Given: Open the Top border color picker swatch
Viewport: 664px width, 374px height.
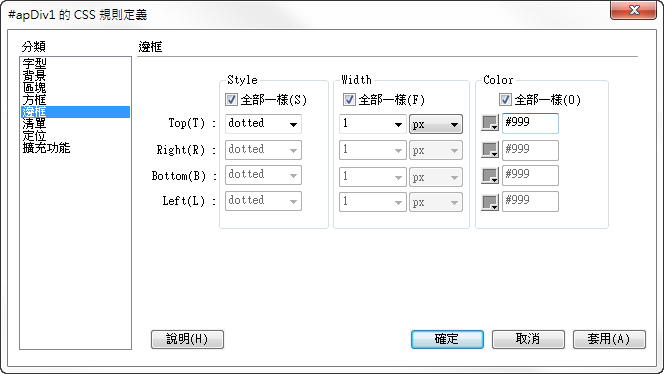Looking at the screenshot, I should (490, 123).
